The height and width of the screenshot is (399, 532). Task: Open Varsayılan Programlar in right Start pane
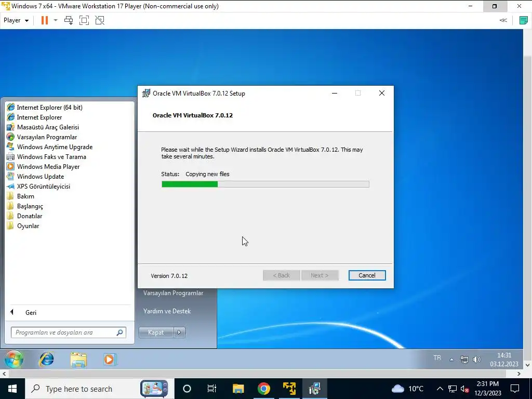173,293
